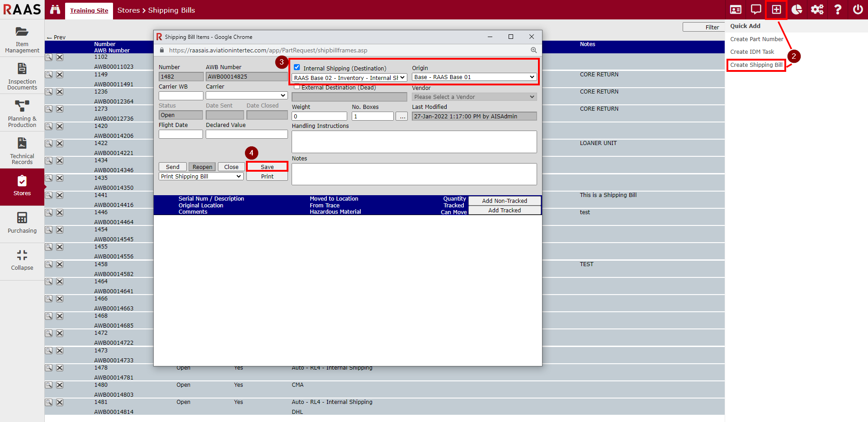Open the Carrier dropdown
868x422 pixels.
point(246,95)
